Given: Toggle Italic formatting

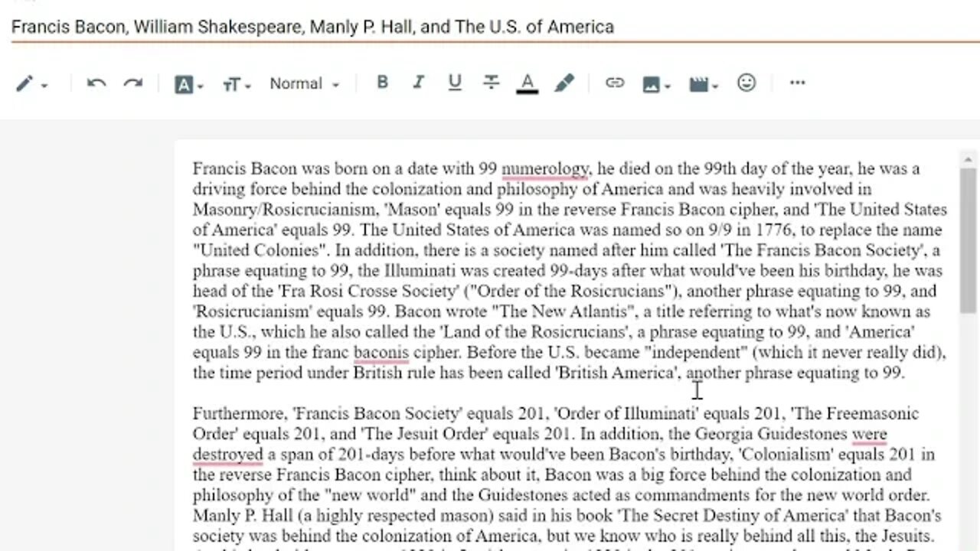Looking at the screenshot, I should point(418,83).
